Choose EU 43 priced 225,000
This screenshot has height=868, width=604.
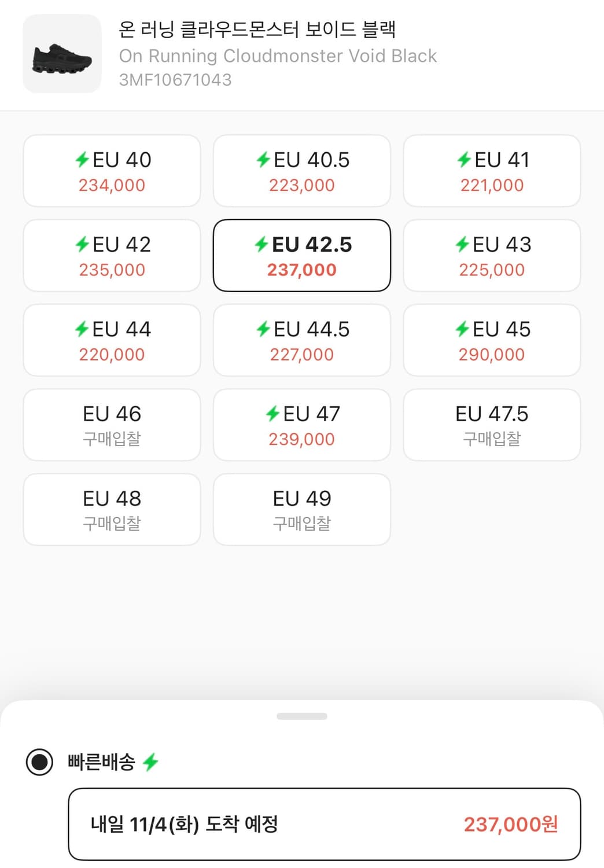click(492, 256)
